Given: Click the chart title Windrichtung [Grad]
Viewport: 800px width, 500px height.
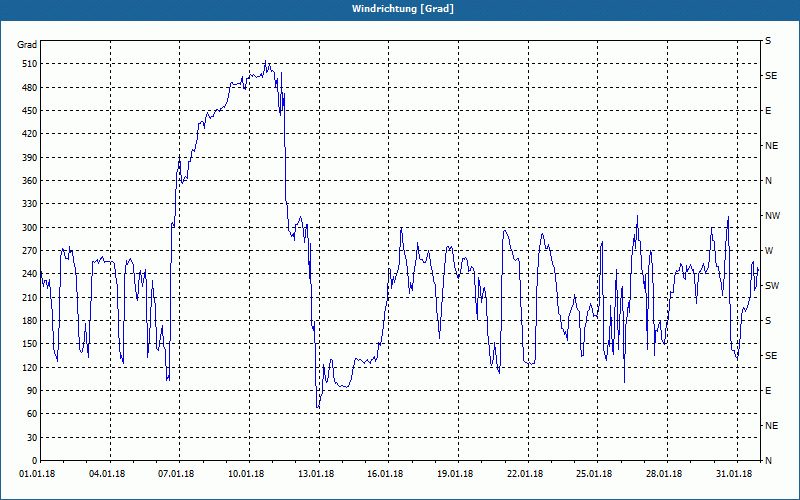Looking at the screenshot, I should pyautogui.click(x=403, y=9).
